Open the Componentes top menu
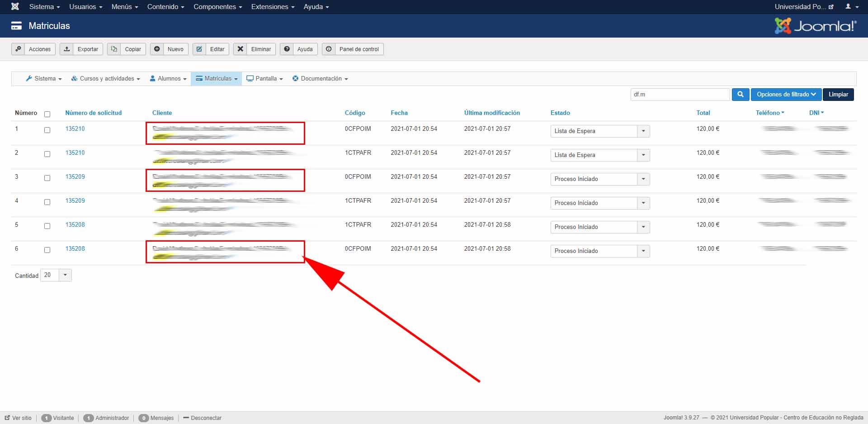This screenshot has height=424, width=868. click(x=217, y=7)
